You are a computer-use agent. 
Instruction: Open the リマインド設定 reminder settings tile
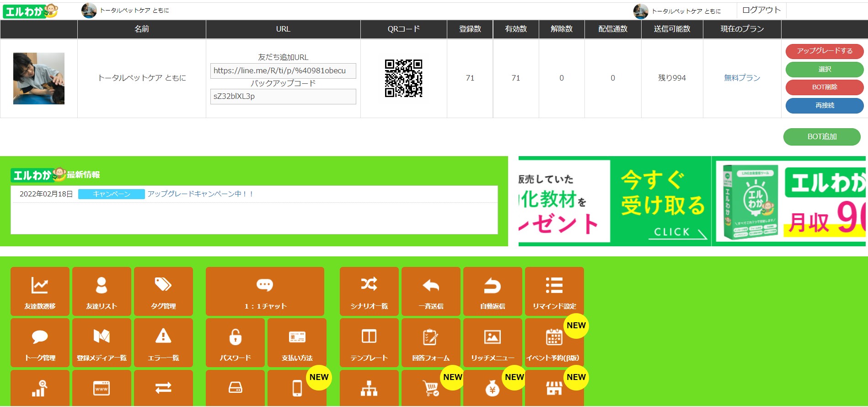click(x=554, y=291)
